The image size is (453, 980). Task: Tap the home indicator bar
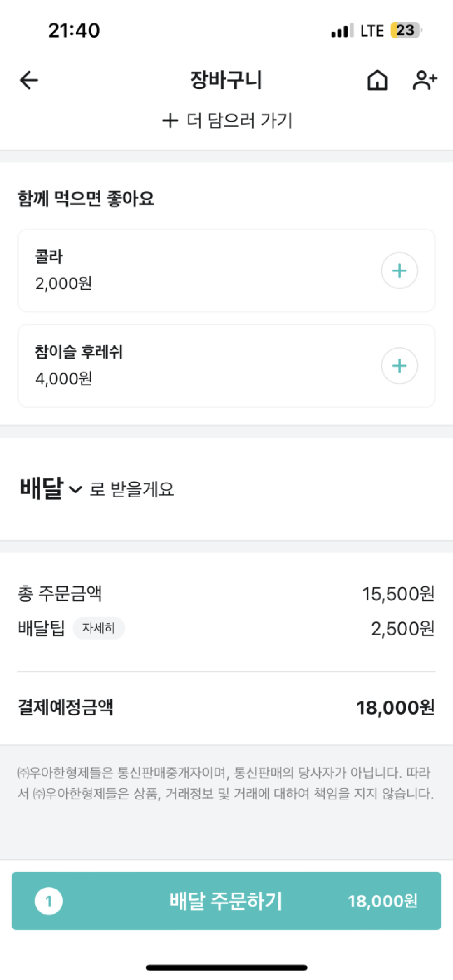coord(226,968)
